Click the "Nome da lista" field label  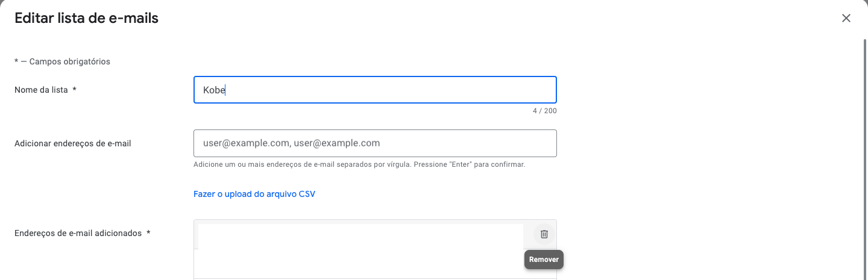(x=41, y=90)
